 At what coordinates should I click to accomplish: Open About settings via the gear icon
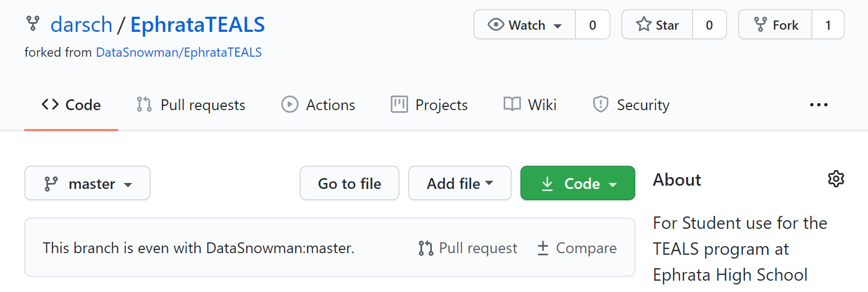(836, 179)
